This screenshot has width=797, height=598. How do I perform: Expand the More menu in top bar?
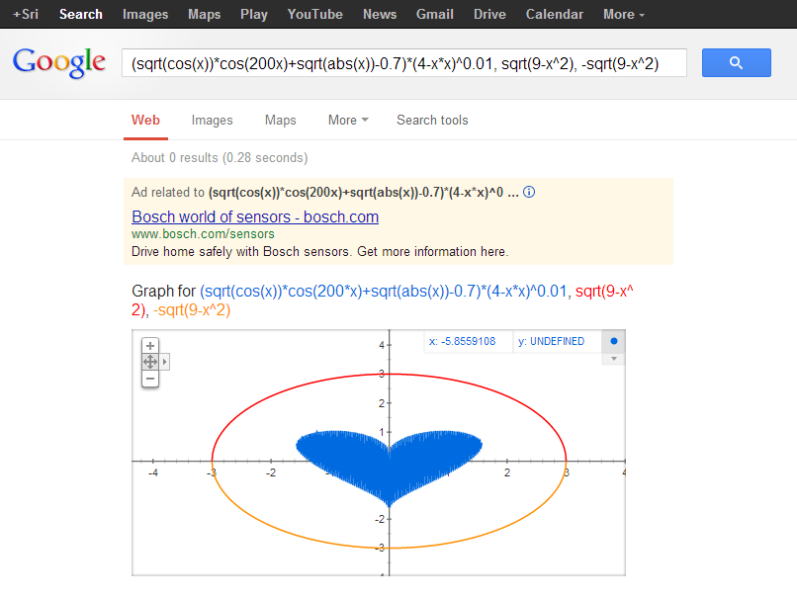(x=623, y=14)
